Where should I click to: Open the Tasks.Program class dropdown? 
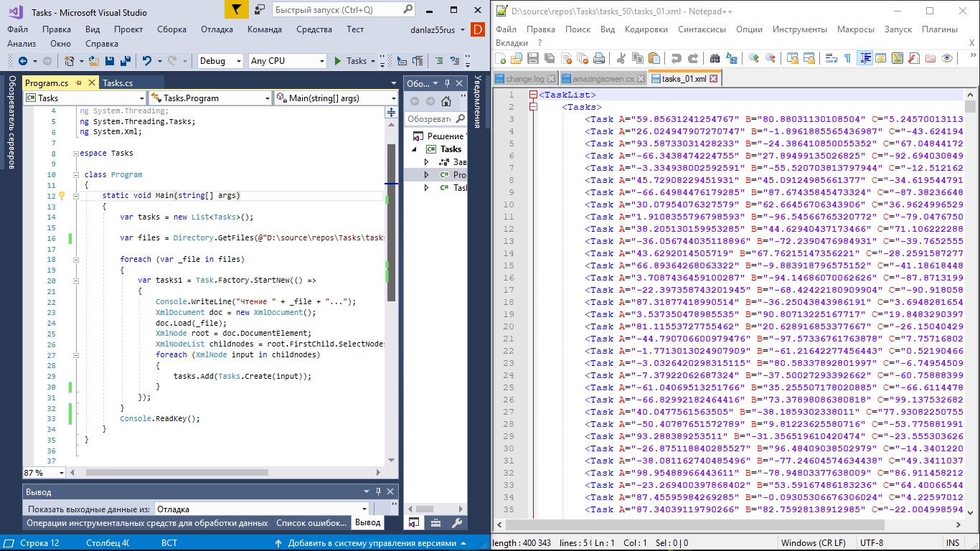(209, 98)
